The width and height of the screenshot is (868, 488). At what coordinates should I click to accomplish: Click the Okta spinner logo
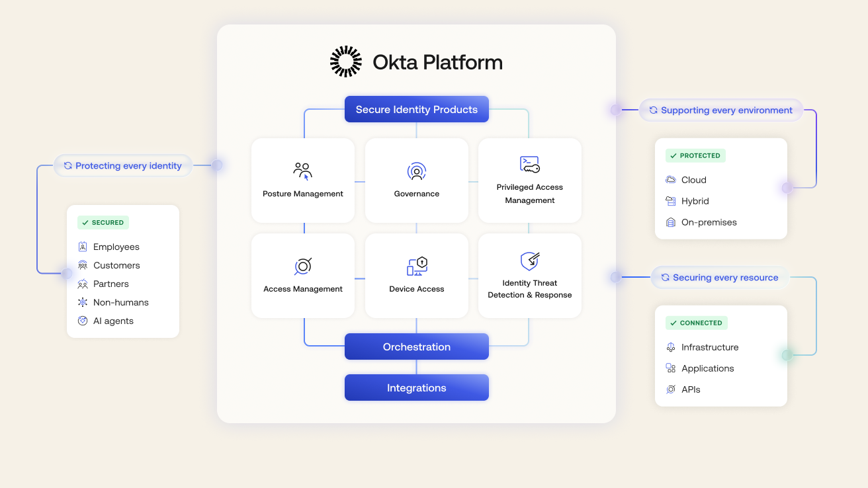tap(345, 61)
